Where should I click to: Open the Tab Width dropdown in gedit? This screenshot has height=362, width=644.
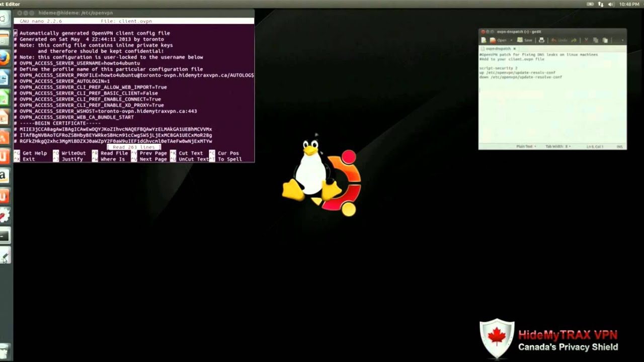click(558, 146)
